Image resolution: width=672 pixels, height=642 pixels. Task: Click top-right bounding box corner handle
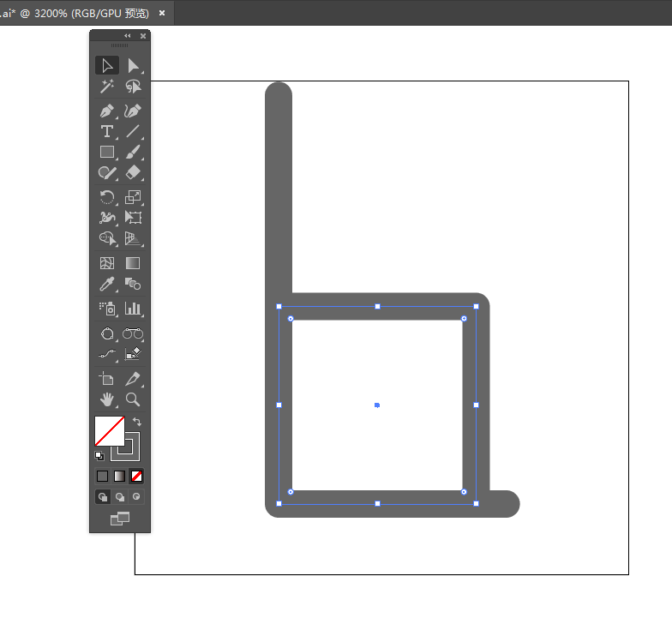477,307
